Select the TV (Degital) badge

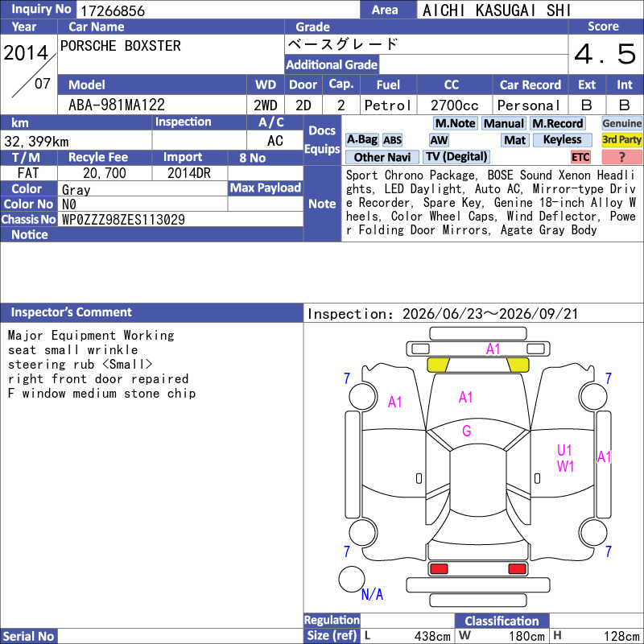click(x=456, y=157)
